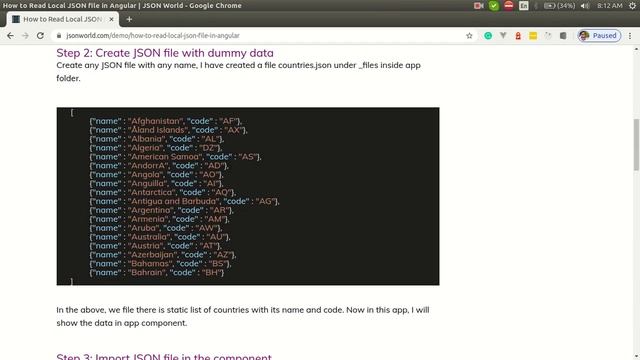Open the battery 34% indicator
640x360 pixels.
point(560,6)
